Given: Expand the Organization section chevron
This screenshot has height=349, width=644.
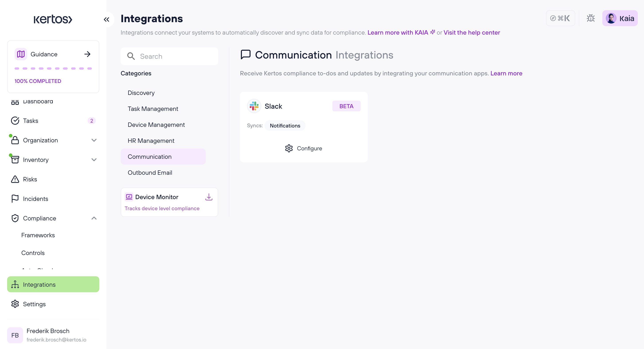Looking at the screenshot, I should tap(94, 140).
